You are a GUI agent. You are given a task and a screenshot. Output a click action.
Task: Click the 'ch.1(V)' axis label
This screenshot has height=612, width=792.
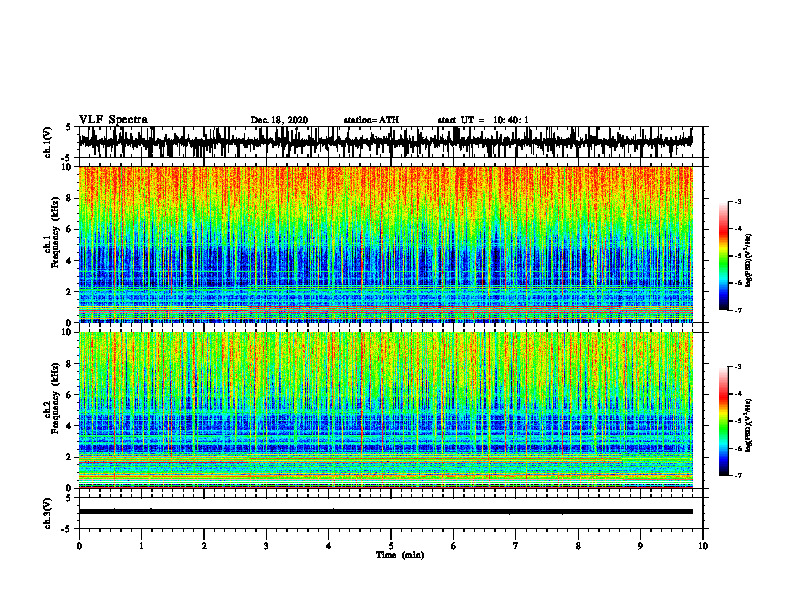(48, 142)
